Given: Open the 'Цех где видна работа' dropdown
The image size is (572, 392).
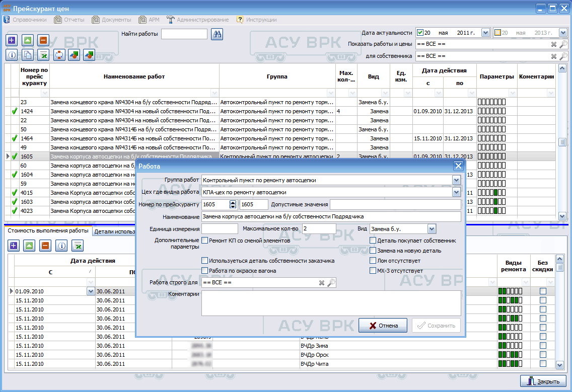Looking at the screenshot, I should pyautogui.click(x=456, y=192).
